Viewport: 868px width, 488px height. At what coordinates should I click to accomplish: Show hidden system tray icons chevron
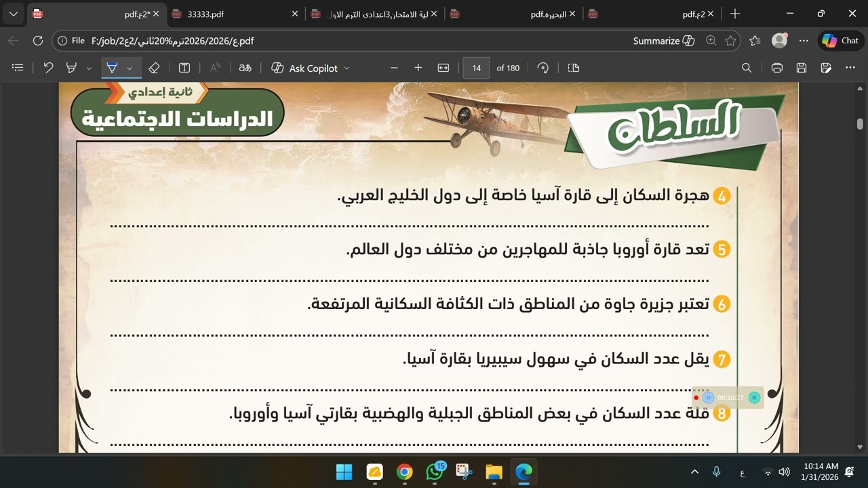pyautogui.click(x=694, y=472)
